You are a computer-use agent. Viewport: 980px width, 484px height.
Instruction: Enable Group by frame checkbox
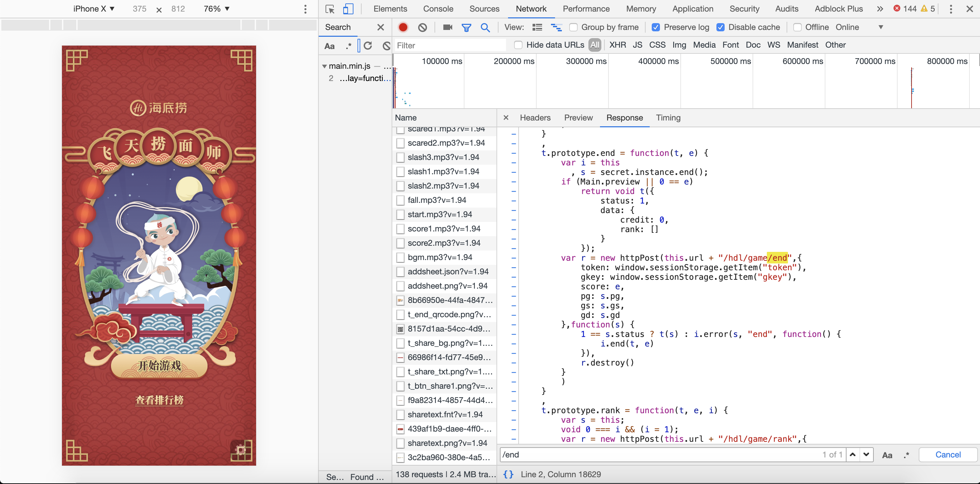coord(573,27)
